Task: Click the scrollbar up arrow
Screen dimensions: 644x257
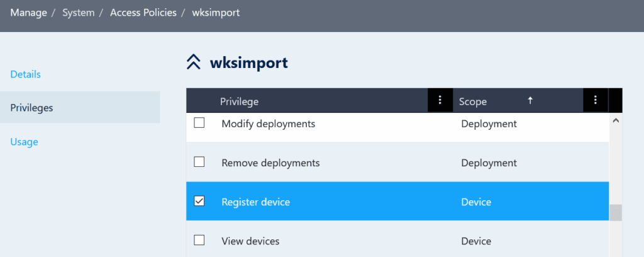Action: tap(616, 120)
